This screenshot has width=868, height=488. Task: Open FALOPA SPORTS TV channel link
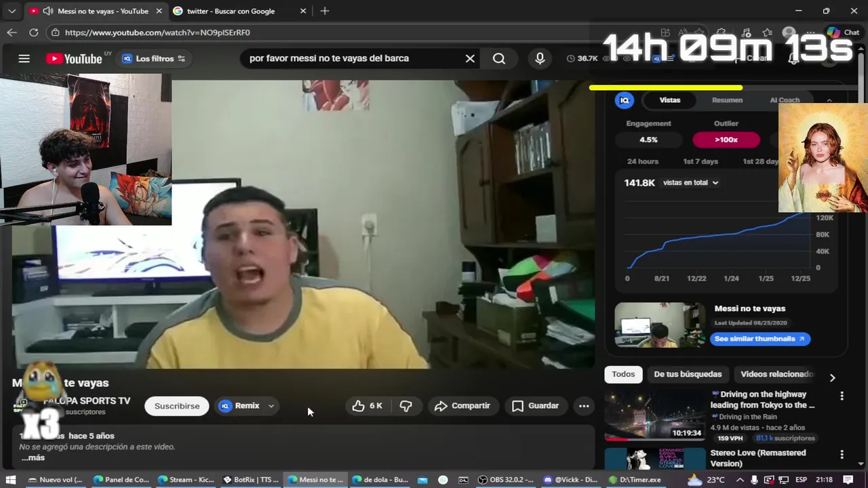[x=87, y=401]
